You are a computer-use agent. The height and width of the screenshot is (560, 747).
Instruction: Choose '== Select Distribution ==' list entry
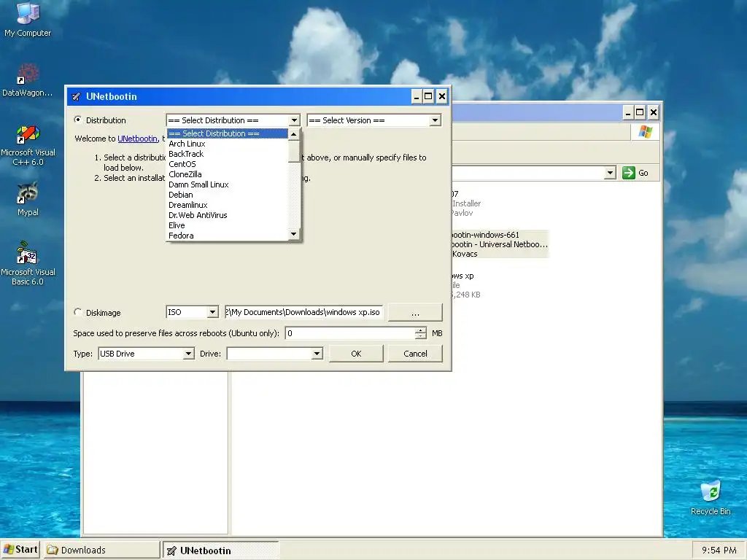228,133
